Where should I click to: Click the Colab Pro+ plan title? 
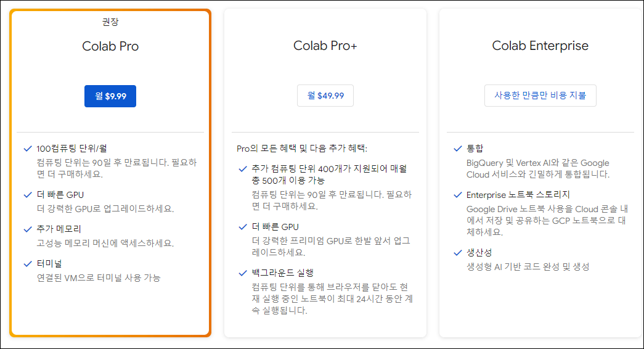pos(325,46)
